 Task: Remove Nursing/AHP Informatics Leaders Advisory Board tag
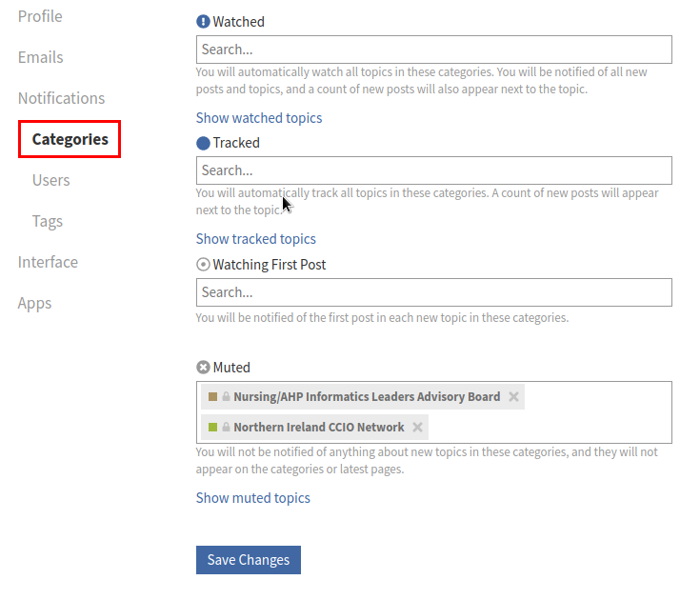click(513, 397)
